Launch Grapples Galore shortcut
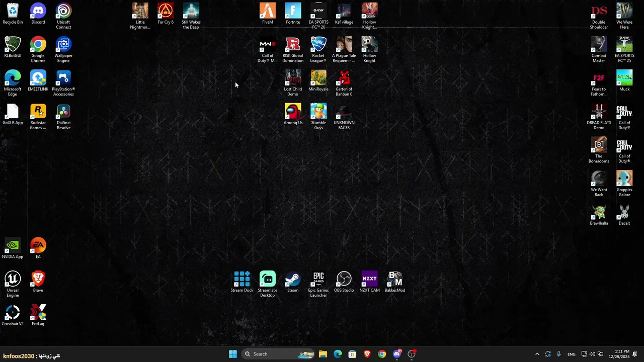Image resolution: width=644 pixels, height=362 pixels. click(x=624, y=185)
